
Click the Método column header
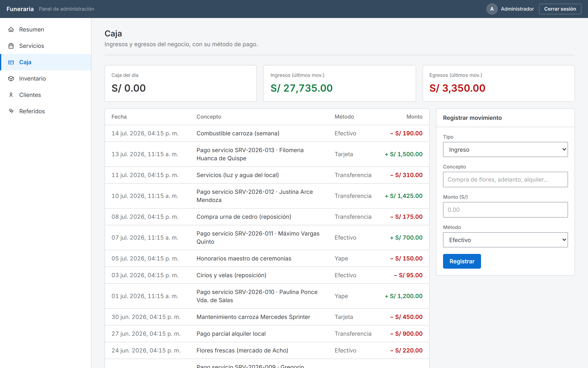[344, 117]
